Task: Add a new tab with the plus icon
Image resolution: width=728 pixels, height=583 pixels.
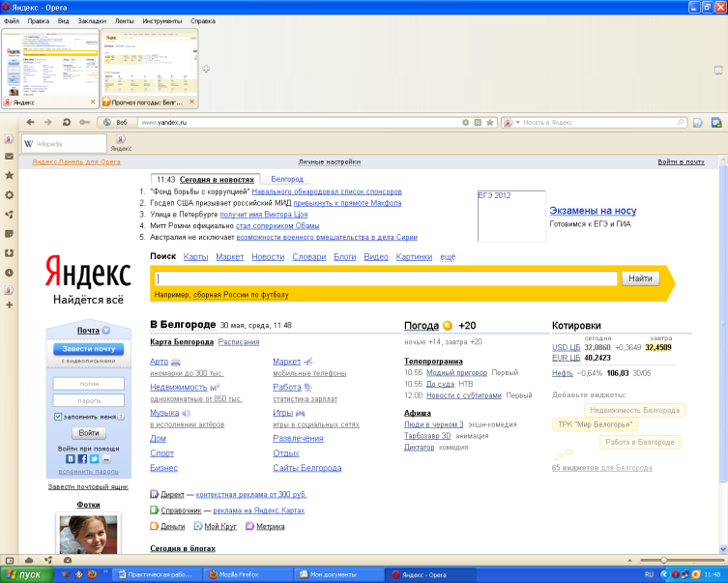Action: click(x=206, y=69)
